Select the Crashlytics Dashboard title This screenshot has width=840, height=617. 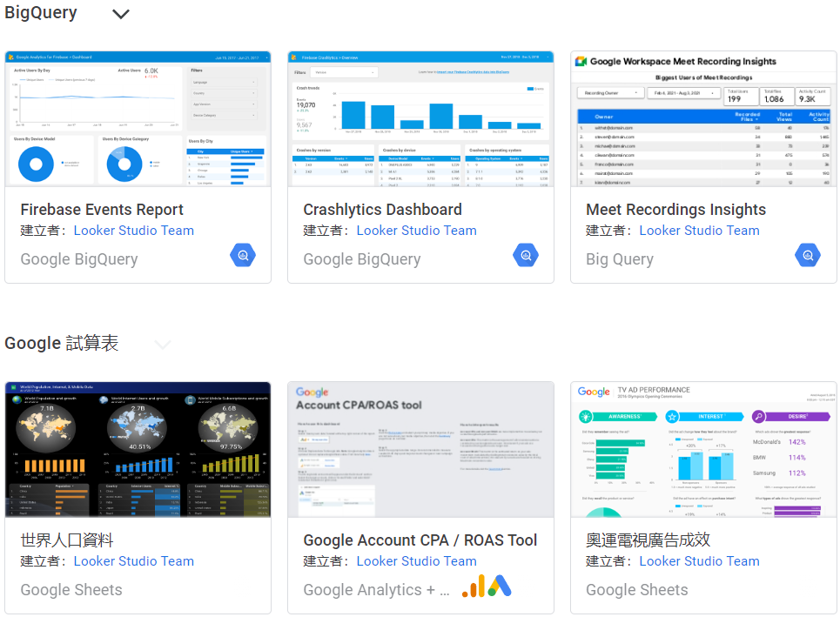[382, 210]
